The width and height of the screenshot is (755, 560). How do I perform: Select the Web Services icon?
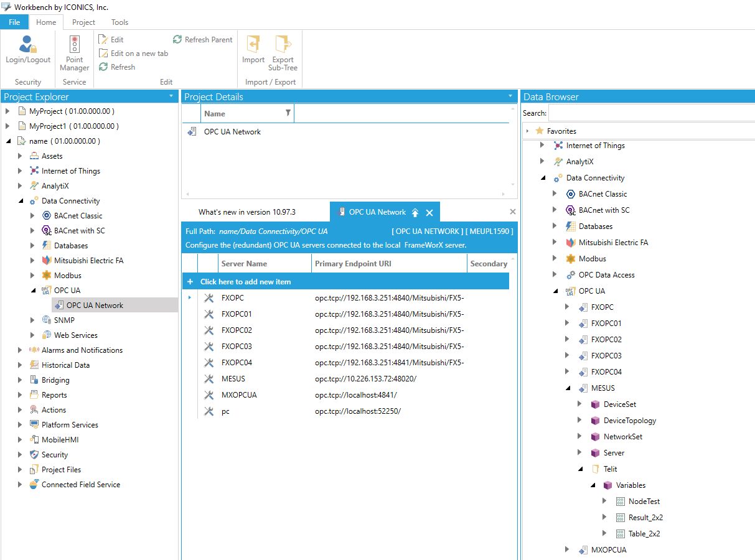47,335
